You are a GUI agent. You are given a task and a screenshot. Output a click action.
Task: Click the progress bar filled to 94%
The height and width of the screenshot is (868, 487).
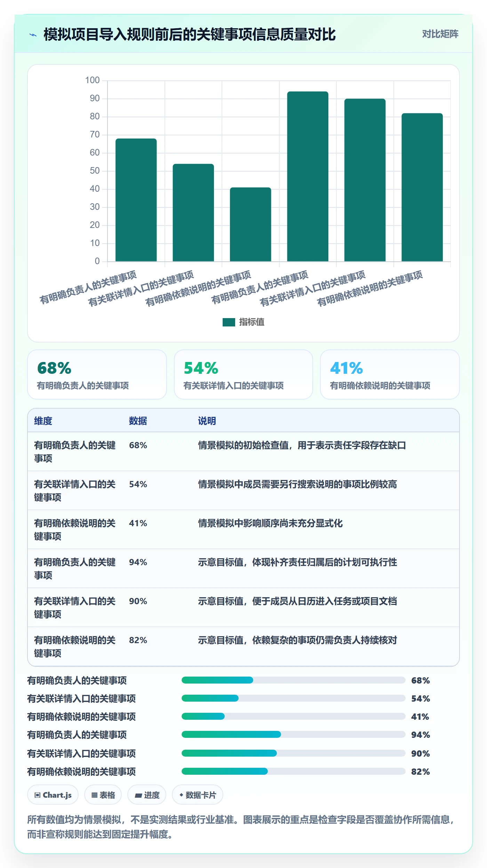tap(293, 734)
